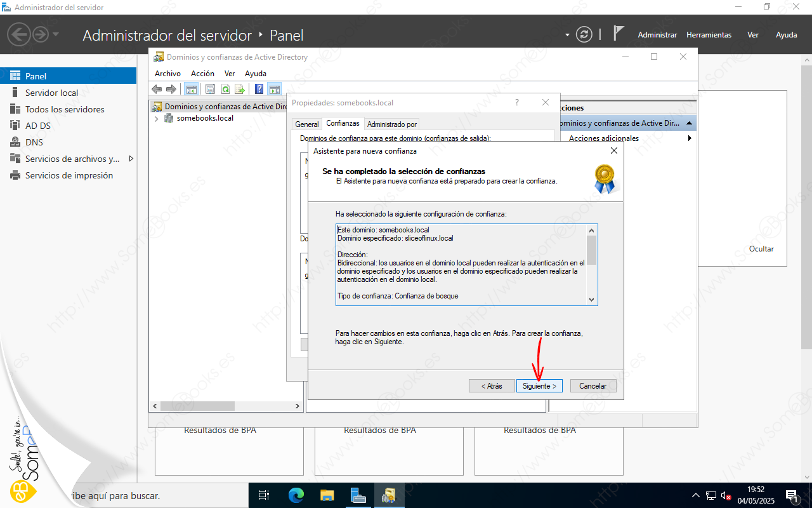Open the Herramientas menu
812x508 pixels.
[x=709, y=35]
